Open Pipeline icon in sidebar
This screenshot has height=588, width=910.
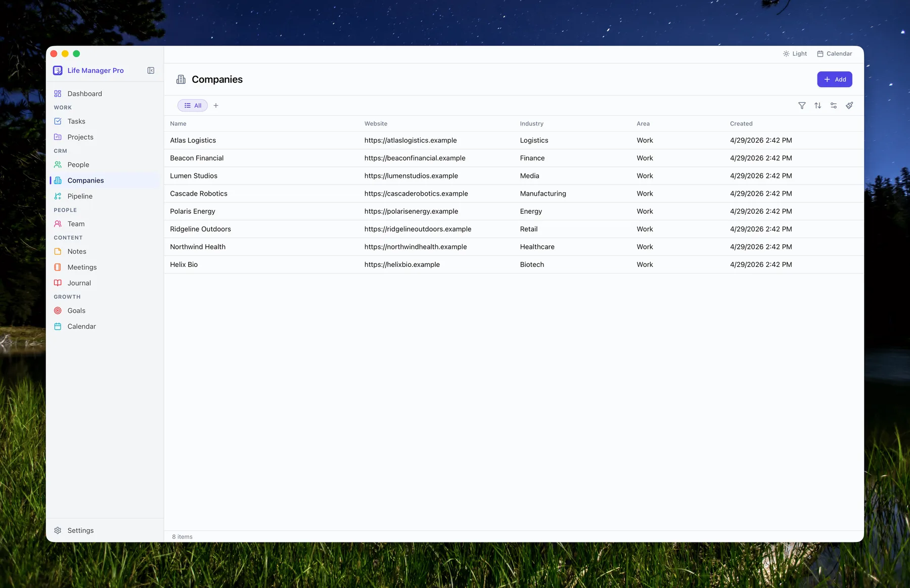coord(58,196)
